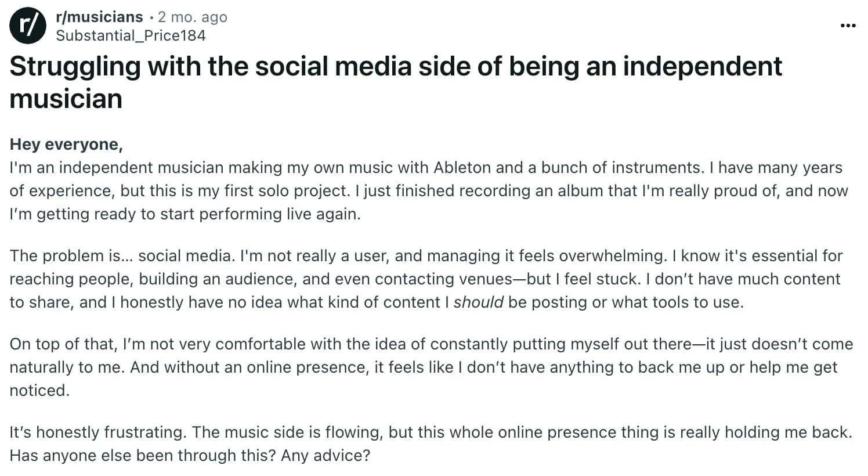Open the post by clicking its title
The height and width of the screenshot is (476, 868).
click(x=395, y=66)
